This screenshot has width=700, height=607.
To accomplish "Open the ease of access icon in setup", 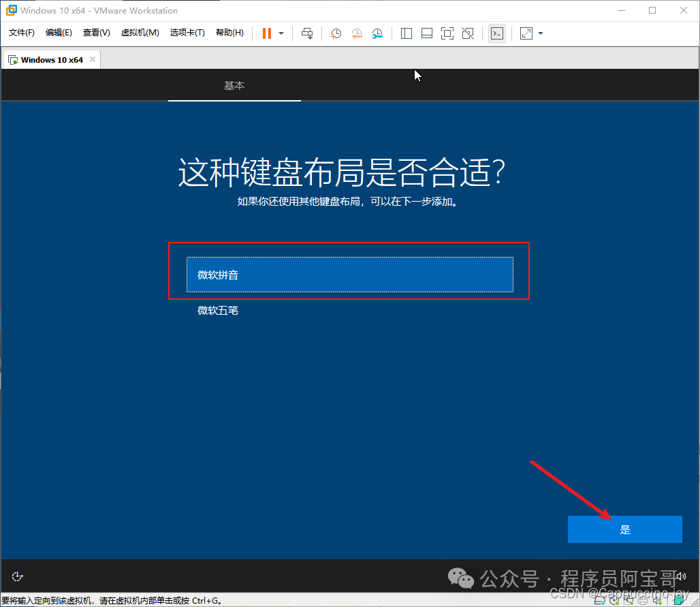I will 18,576.
